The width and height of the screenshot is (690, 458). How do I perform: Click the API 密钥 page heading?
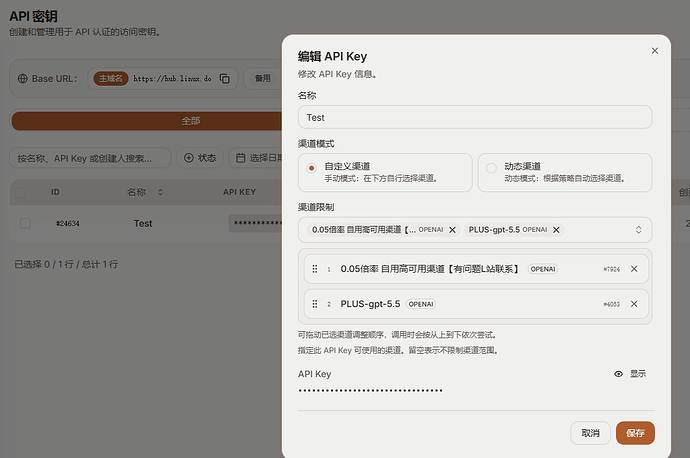(33, 16)
